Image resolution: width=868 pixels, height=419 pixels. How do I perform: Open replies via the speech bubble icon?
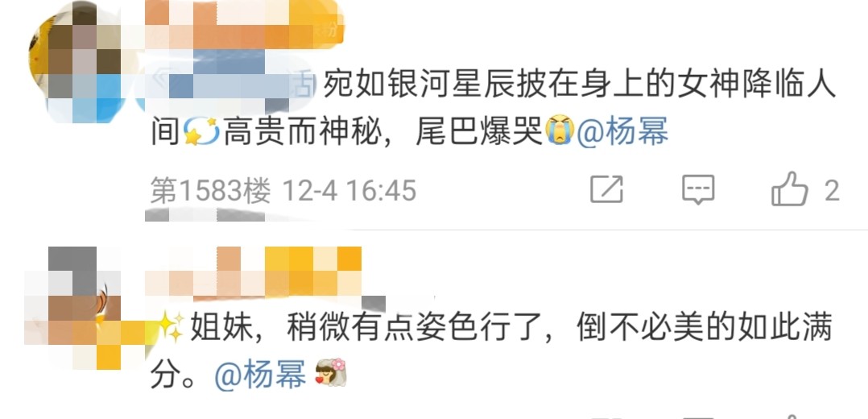[x=698, y=189]
